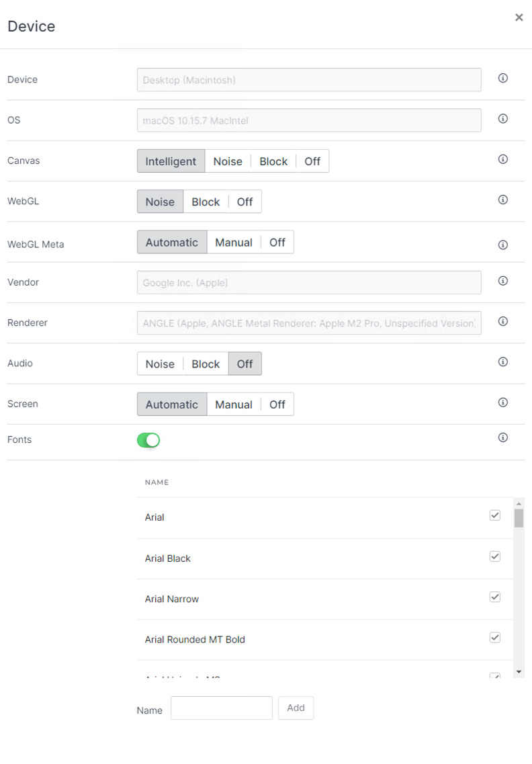Image resolution: width=532 pixels, height=764 pixels.
Task: Open Audio info icon
Action: 502,362
